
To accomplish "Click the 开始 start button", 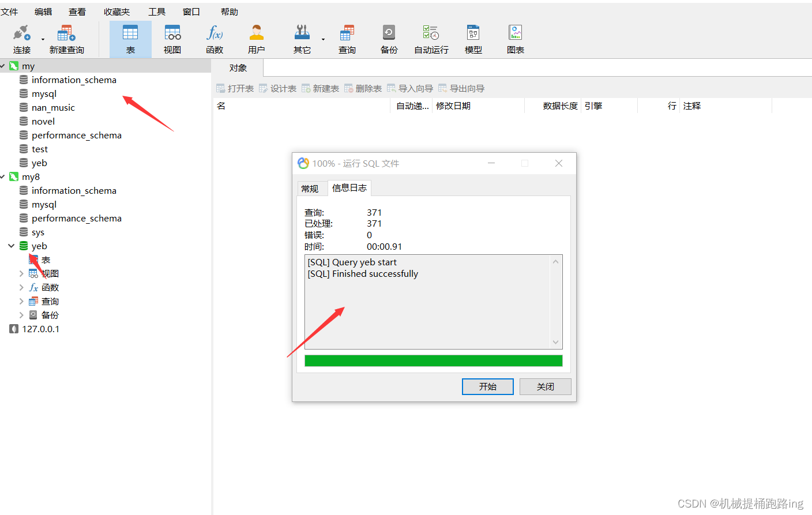I will [x=488, y=386].
